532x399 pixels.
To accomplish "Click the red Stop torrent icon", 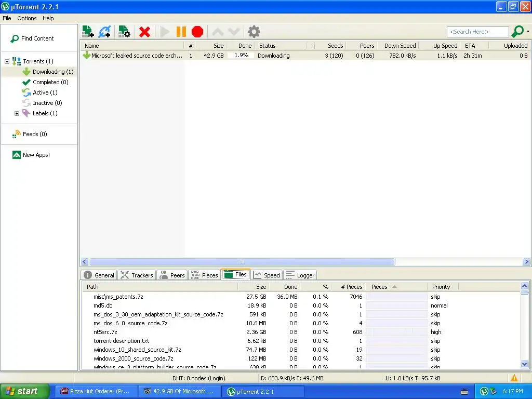I will [x=197, y=32].
